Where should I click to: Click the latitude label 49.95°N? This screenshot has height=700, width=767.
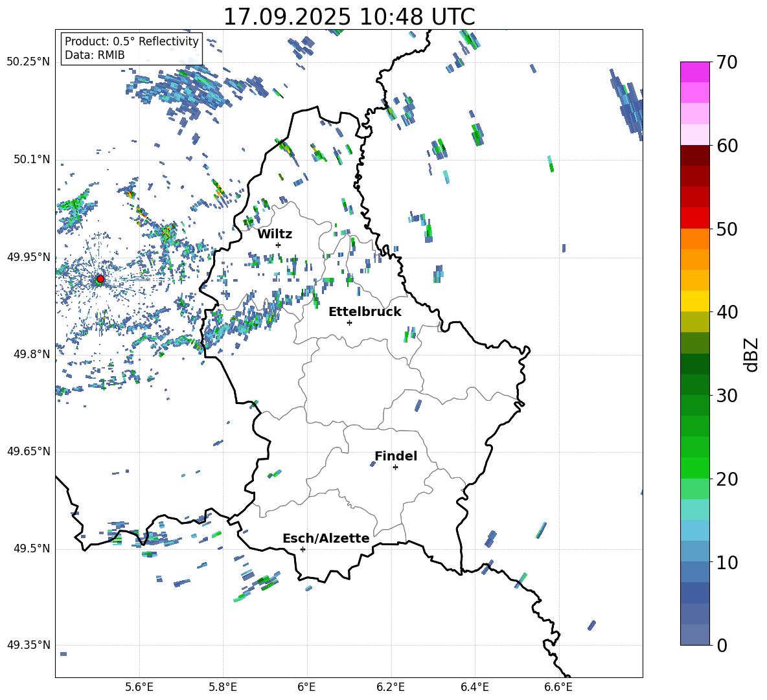pyautogui.click(x=29, y=257)
